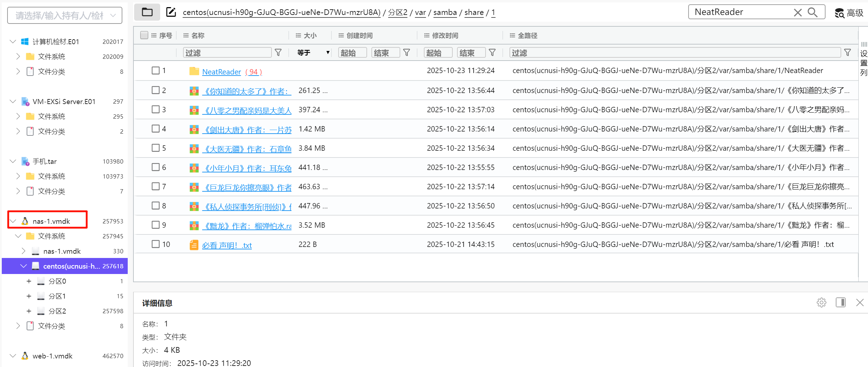Click the folder browse icon in path bar
868x367 pixels.
pyautogui.click(x=147, y=12)
